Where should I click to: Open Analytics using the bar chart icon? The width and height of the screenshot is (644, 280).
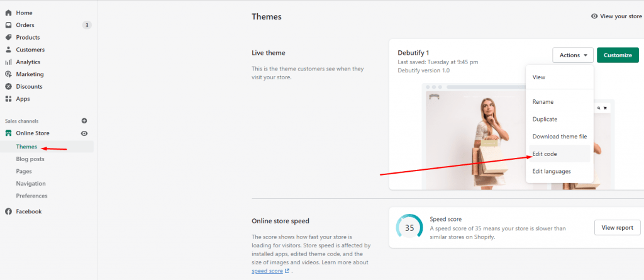pyautogui.click(x=8, y=62)
